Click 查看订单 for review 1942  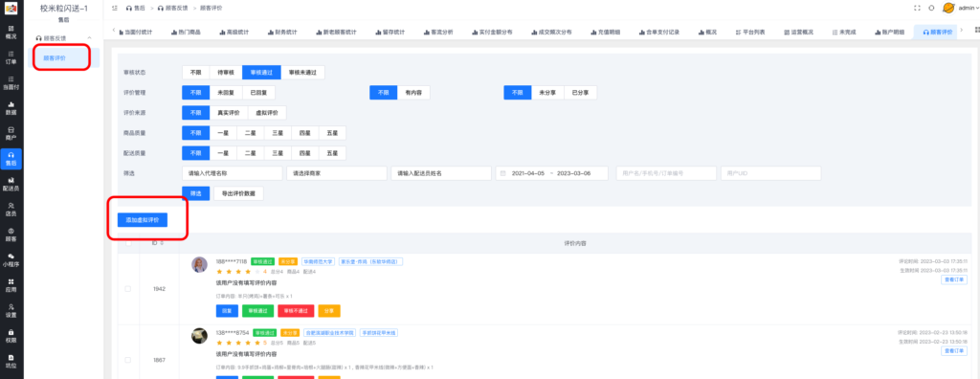click(x=954, y=279)
